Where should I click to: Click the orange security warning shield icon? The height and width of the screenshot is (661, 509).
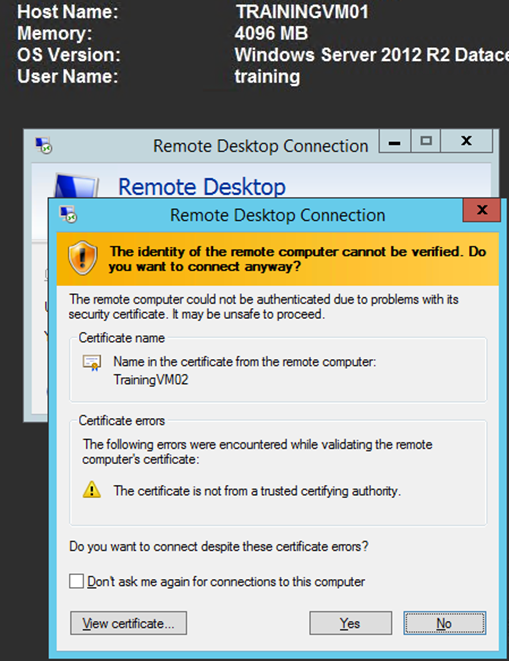[83, 258]
